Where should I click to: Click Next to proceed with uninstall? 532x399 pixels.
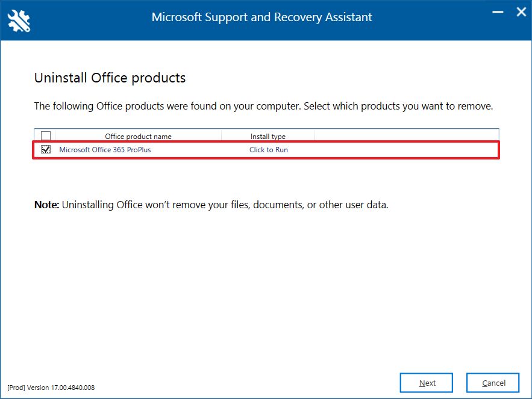click(426, 383)
